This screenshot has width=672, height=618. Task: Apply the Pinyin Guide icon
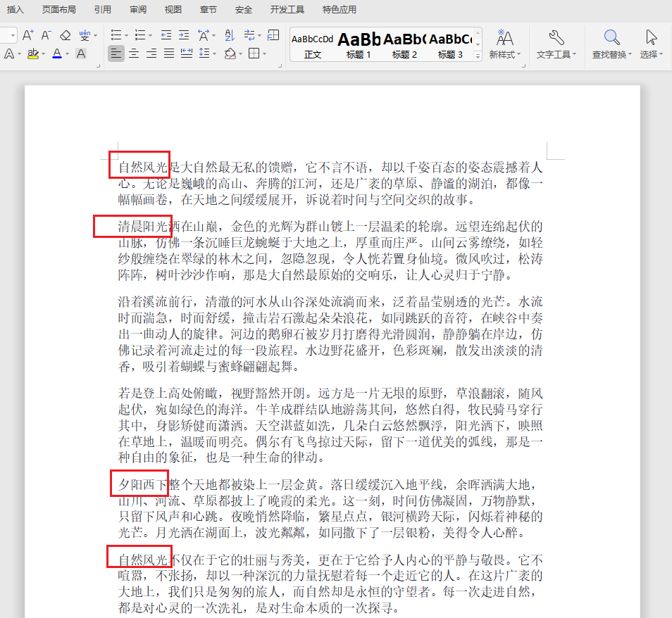(x=85, y=34)
